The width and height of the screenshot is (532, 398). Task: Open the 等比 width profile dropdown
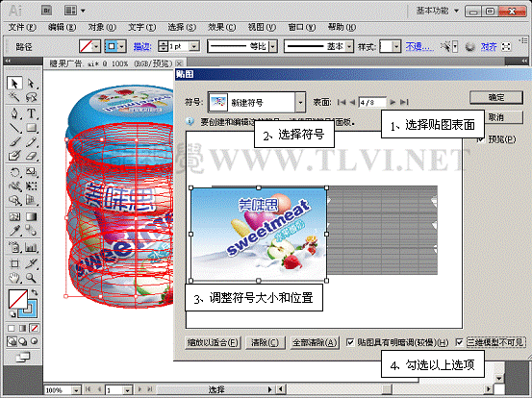[273, 46]
